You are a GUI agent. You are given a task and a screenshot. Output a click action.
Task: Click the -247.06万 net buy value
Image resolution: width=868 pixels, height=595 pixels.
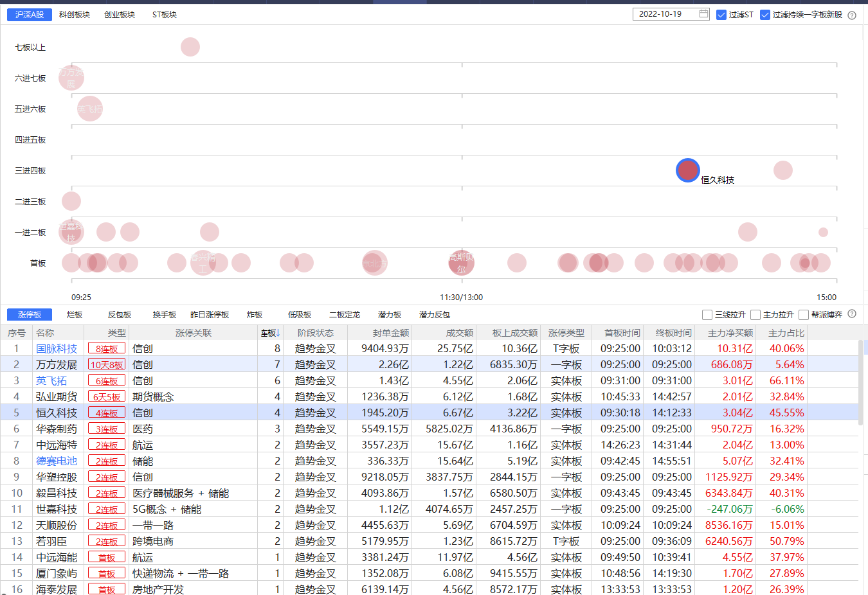730,509
